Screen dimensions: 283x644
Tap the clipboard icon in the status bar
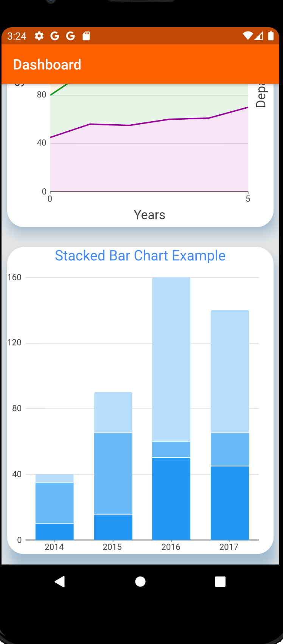click(86, 36)
